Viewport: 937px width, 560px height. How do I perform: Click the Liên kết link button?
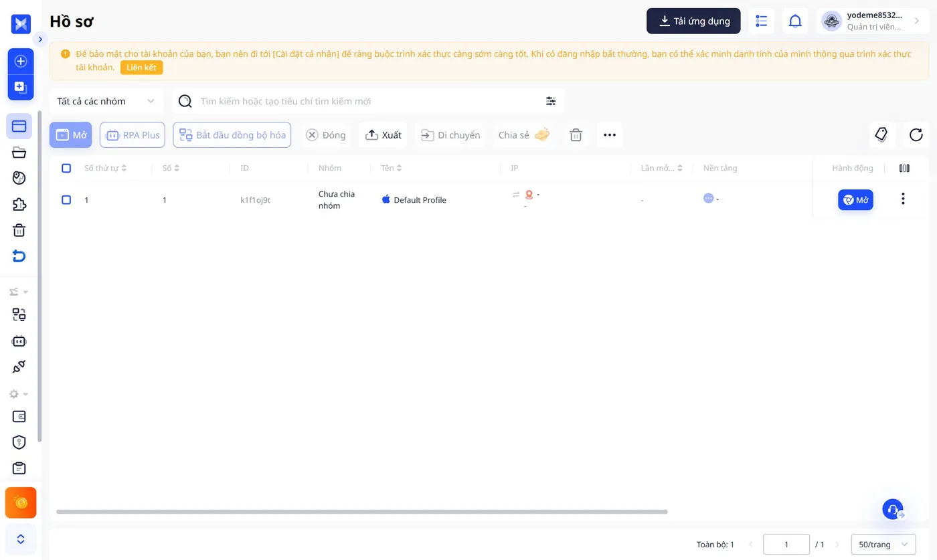pyautogui.click(x=141, y=68)
